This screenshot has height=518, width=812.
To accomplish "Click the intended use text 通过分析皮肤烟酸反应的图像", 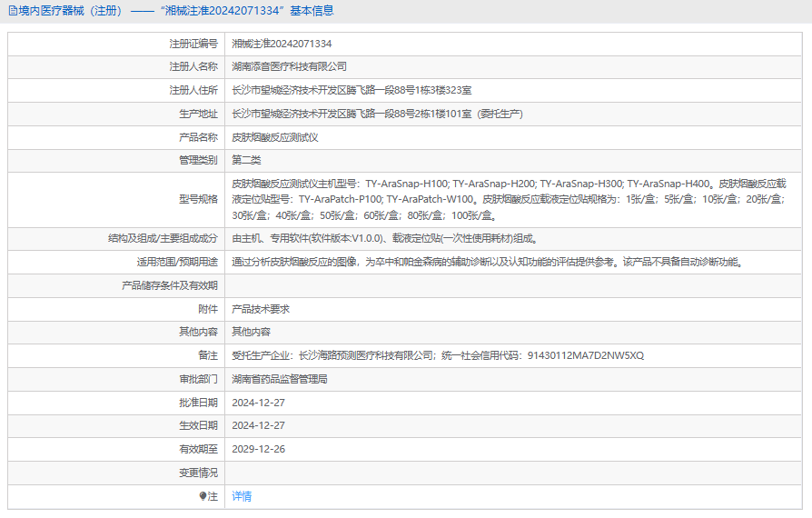I will click(488, 262).
